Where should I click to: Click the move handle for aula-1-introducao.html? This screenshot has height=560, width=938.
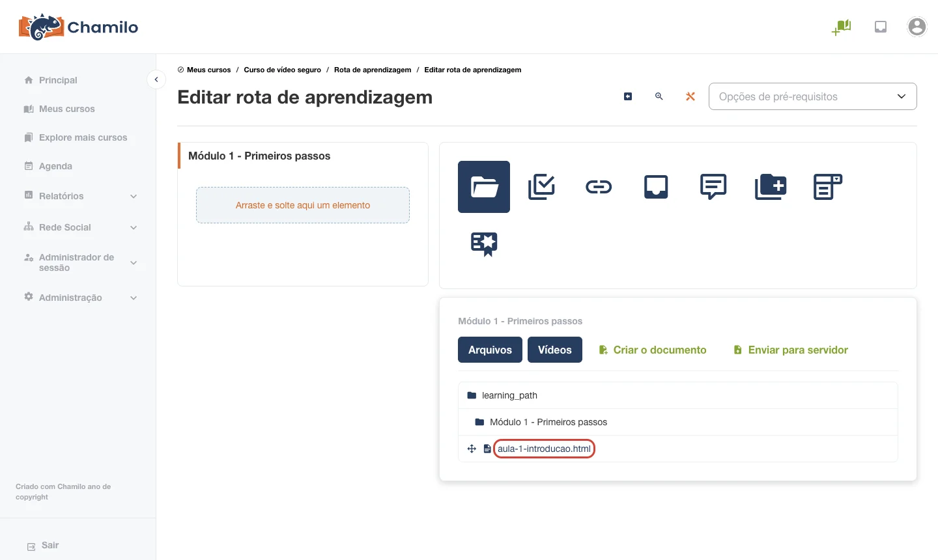(472, 449)
